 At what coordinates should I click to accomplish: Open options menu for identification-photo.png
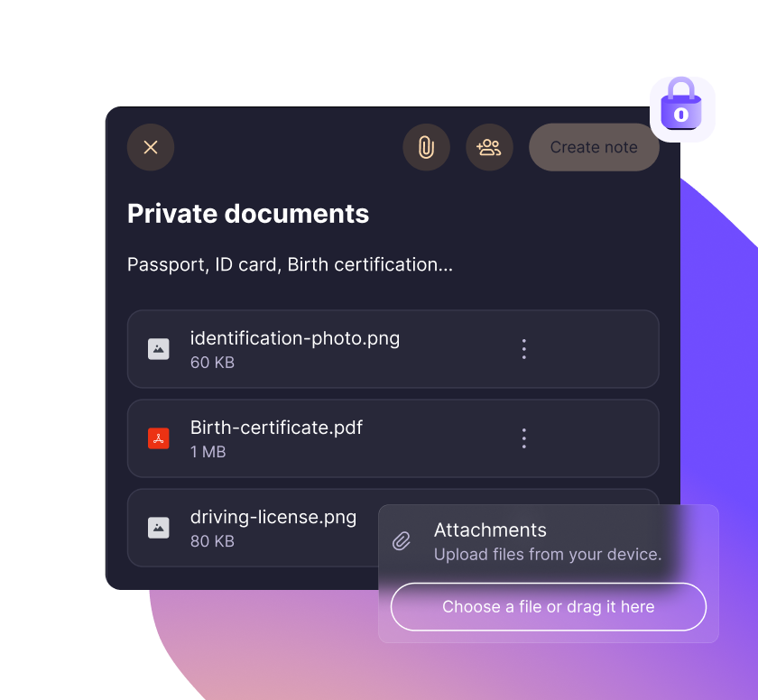pos(524,349)
